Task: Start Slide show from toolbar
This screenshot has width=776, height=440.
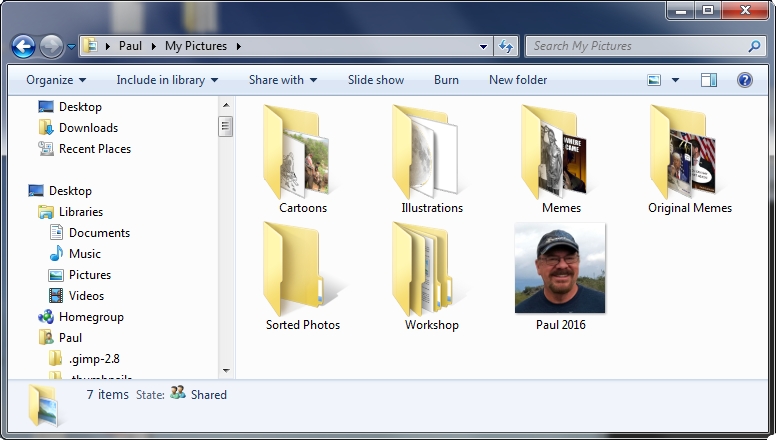Action: (x=376, y=80)
